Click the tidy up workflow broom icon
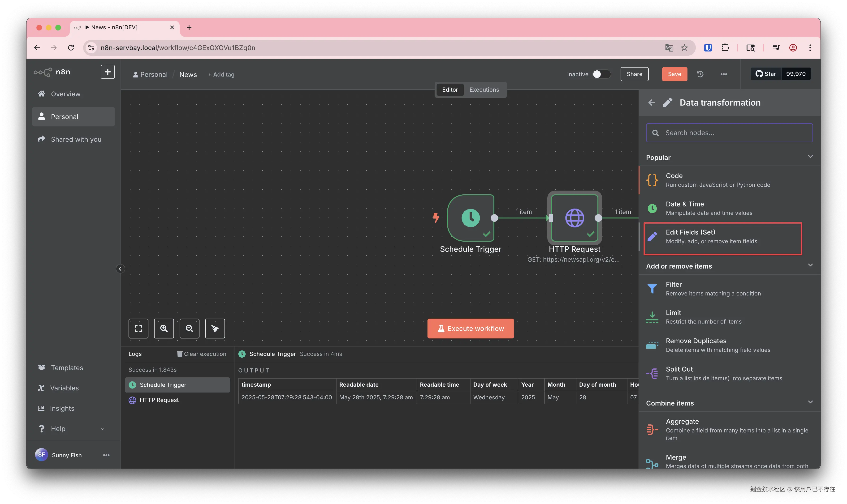This screenshot has height=504, width=847. [x=215, y=329]
